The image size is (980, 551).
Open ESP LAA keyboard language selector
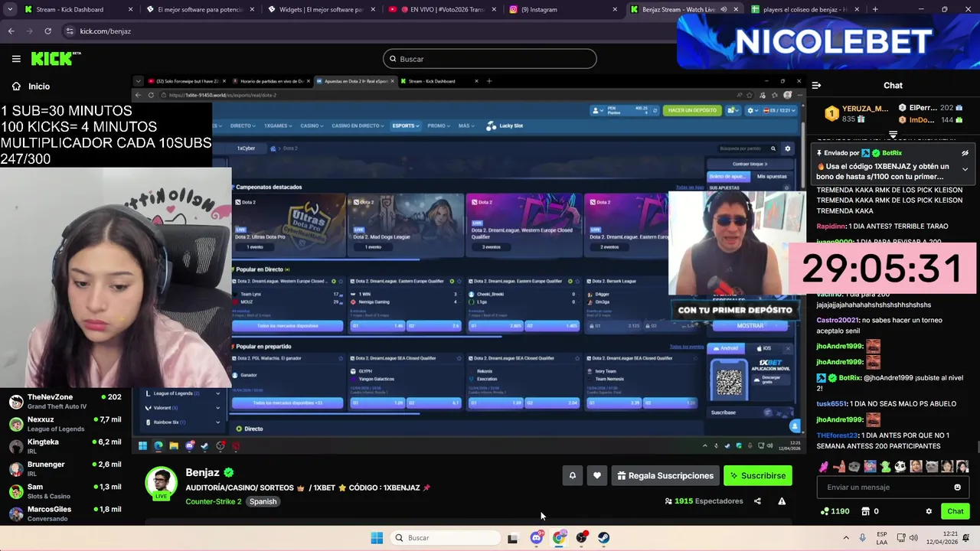[883, 538]
